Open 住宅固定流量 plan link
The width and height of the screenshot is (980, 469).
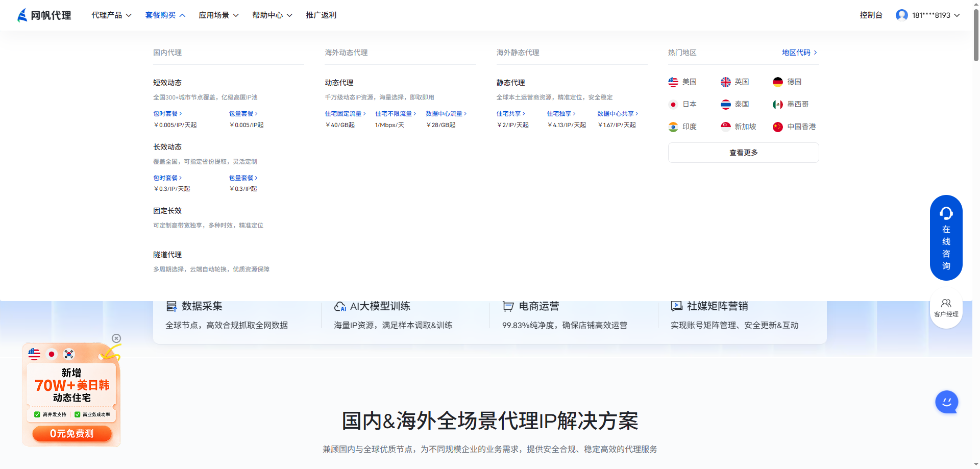pyautogui.click(x=345, y=114)
